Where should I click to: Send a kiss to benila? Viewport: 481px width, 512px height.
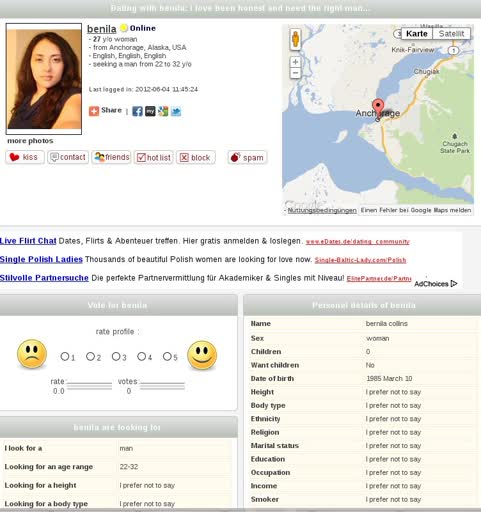(25, 157)
